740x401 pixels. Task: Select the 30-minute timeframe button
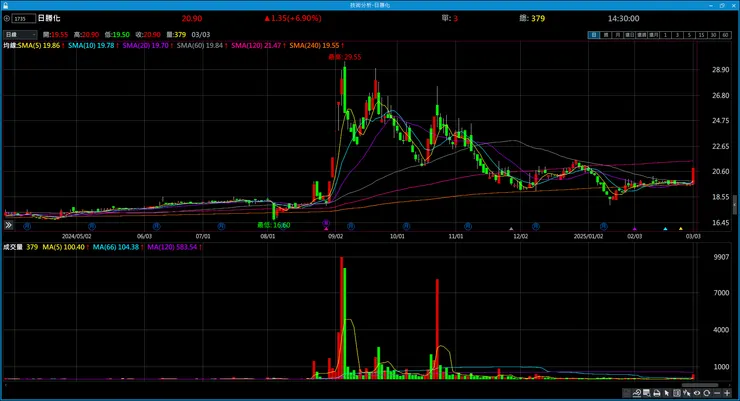pyautogui.click(x=714, y=35)
